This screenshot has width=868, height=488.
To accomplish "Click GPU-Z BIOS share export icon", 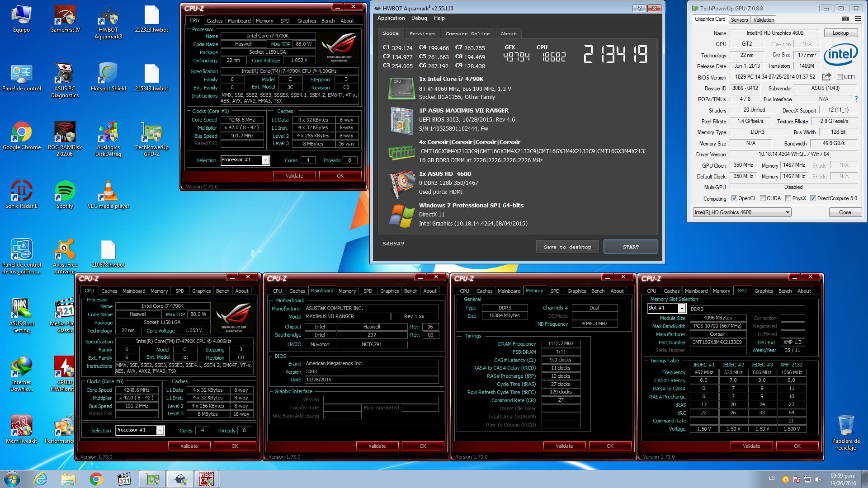I will pos(826,77).
